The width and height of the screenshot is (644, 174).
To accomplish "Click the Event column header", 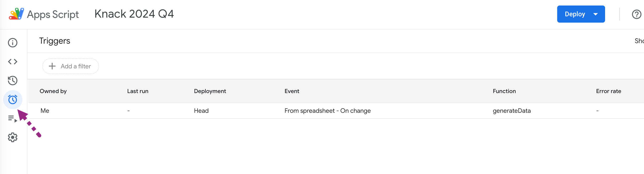I will click(292, 91).
